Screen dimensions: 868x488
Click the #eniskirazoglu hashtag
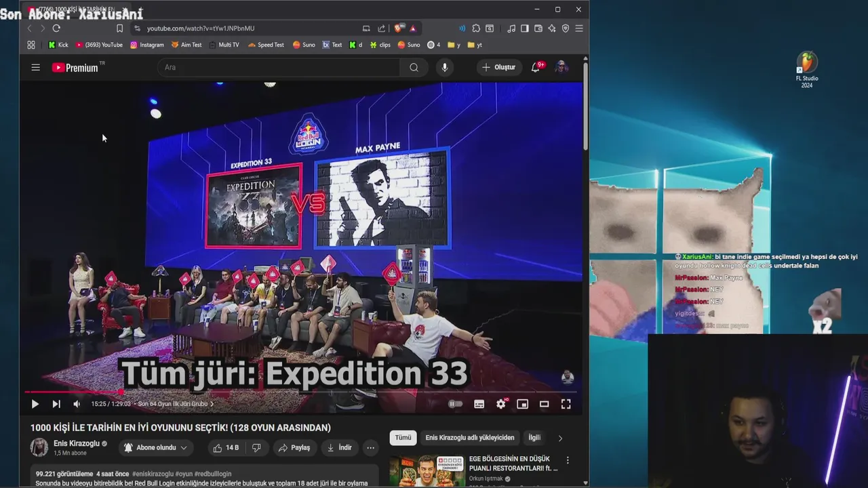[153, 474]
